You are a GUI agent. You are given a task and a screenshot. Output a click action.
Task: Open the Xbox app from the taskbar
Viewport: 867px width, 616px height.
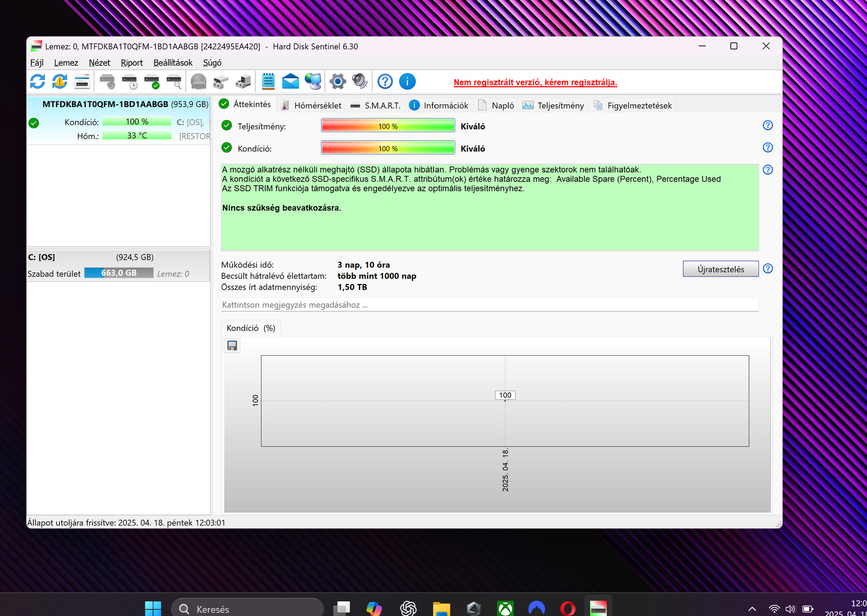505,608
